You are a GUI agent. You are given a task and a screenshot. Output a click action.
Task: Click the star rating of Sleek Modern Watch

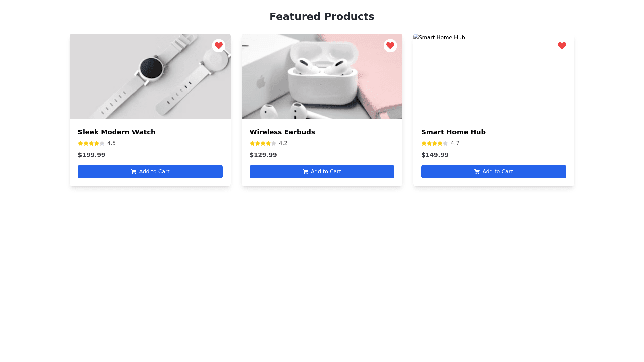coord(91,143)
